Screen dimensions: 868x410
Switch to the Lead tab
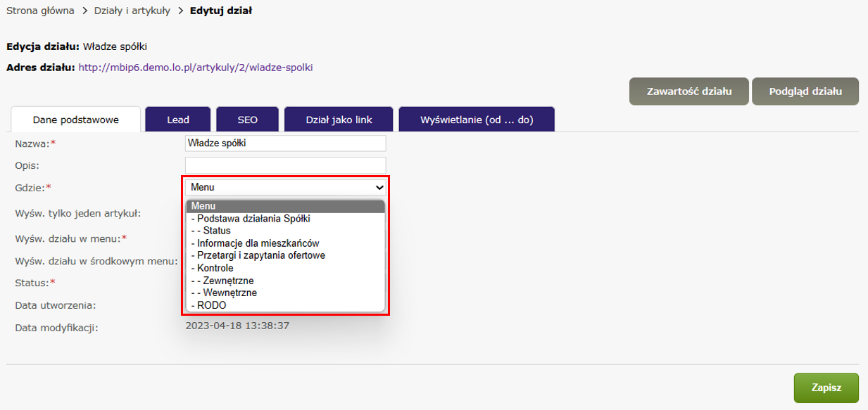pos(178,120)
